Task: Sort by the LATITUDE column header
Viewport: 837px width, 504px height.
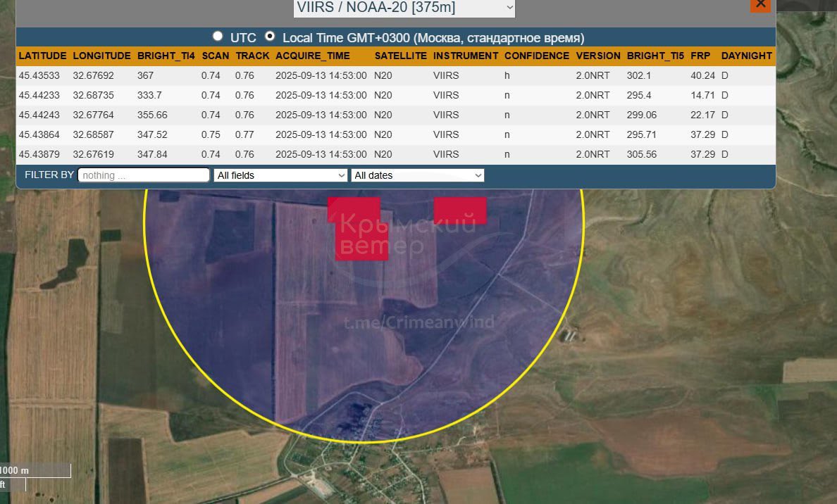Action: coord(43,56)
